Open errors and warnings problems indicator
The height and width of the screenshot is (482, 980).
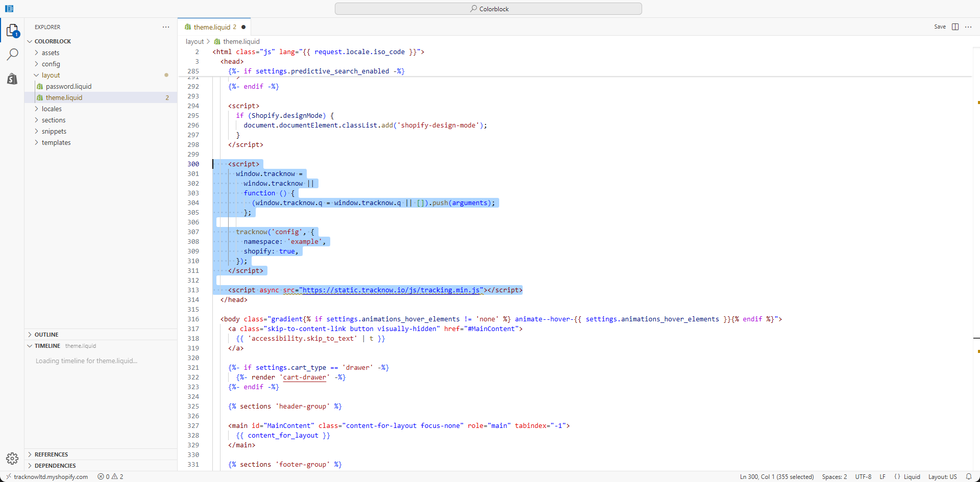click(110, 477)
